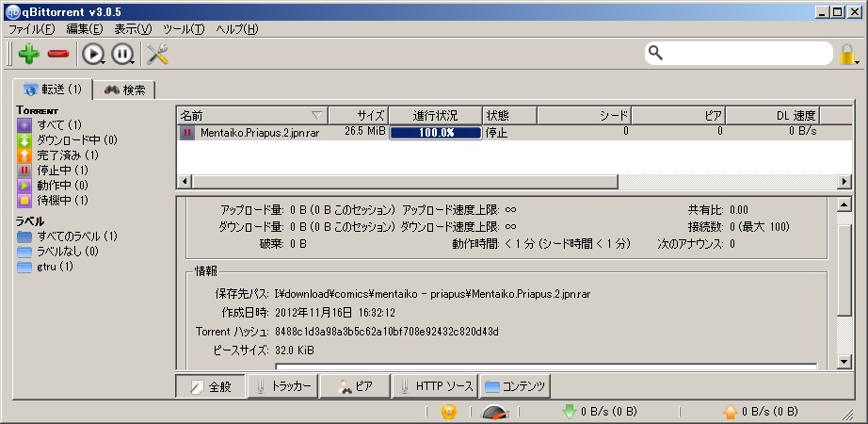Click the speedometer icon in status bar
The height and width of the screenshot is (424, 868).
495,412
